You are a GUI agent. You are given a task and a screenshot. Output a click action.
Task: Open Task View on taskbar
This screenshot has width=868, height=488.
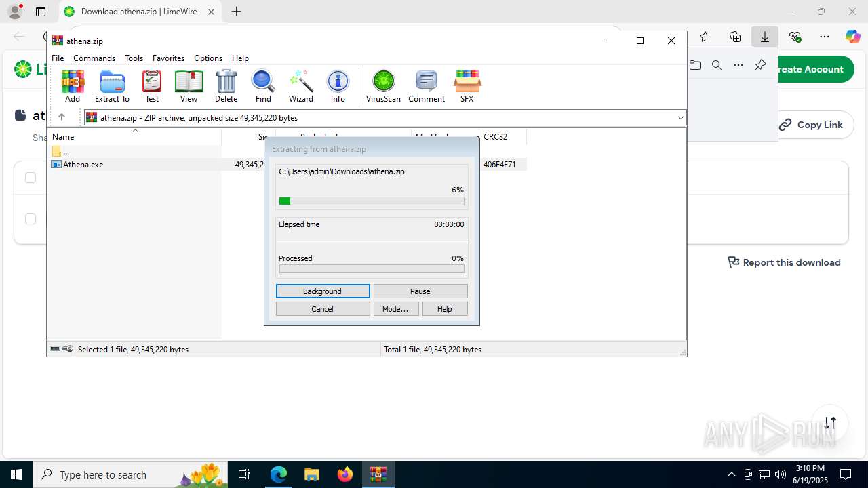[x=245, y=474]
